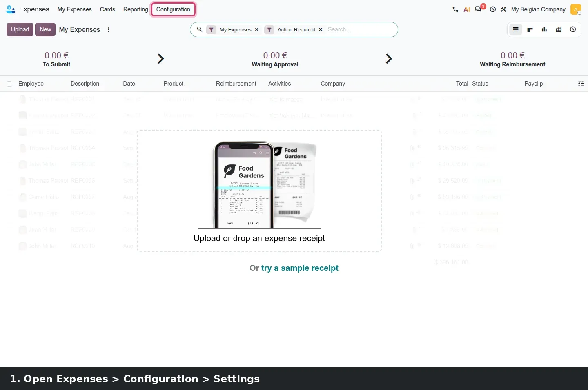Open the AI assistant icon
Viewport: 588px width, 390px height.
(x=467, y=9)
